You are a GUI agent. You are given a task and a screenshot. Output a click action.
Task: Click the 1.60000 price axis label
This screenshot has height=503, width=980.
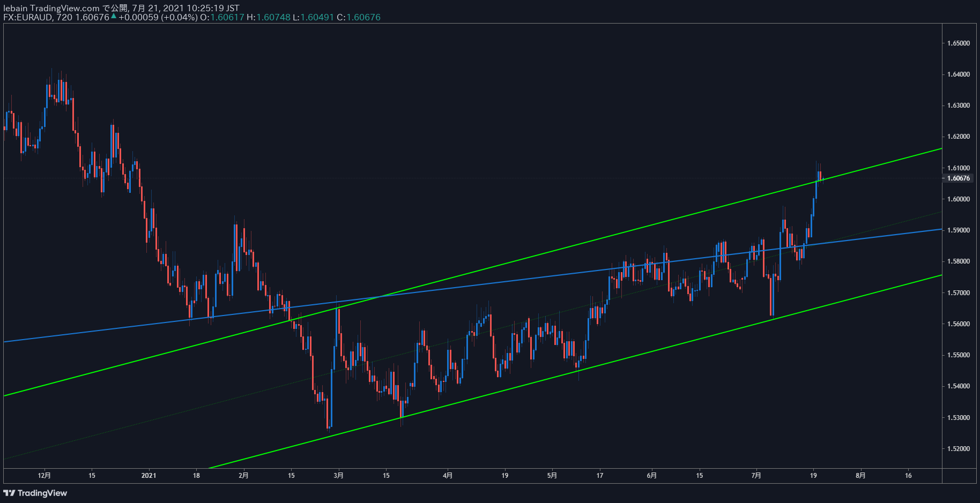click(959, 199)
